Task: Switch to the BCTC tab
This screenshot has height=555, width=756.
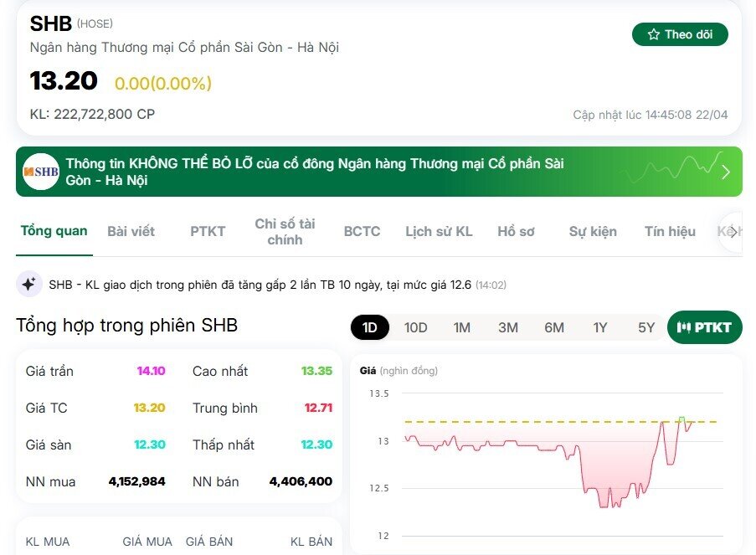Action: tap(362, 231)
